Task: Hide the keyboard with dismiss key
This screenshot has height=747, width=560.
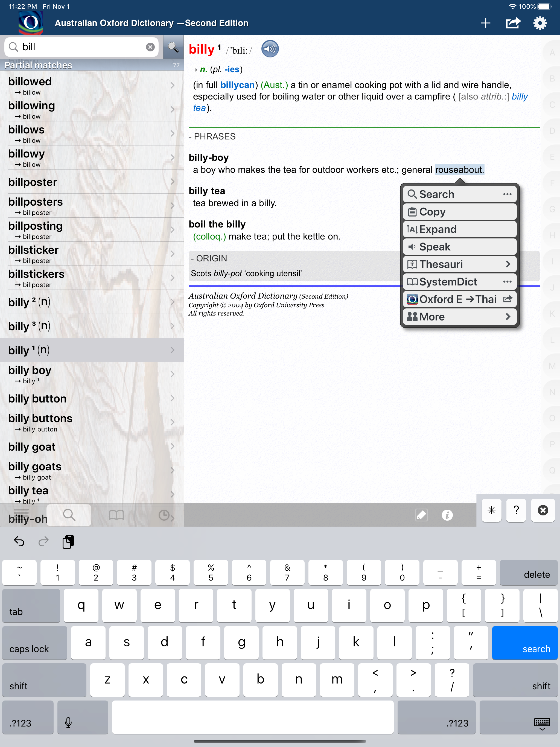Action: (x=518, y=717)
